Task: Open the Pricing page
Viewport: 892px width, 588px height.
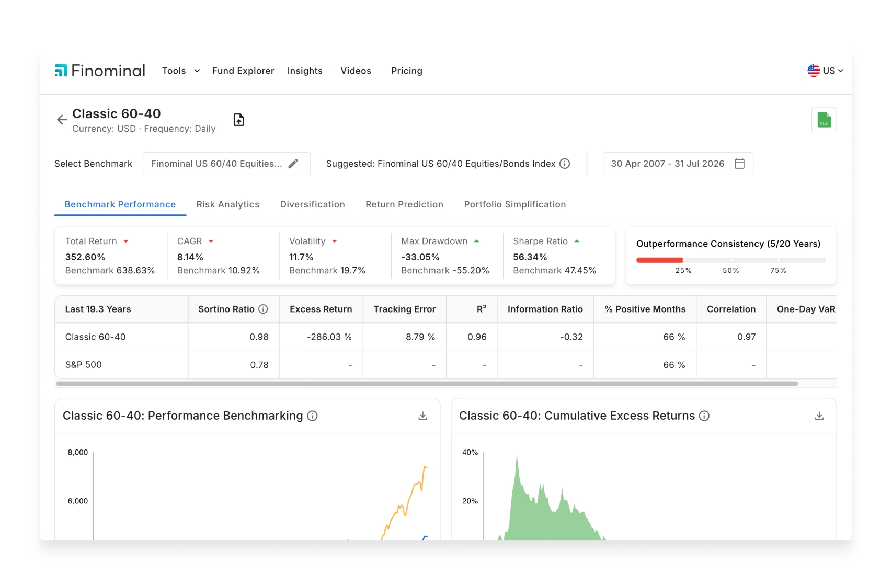Action: pos(407,71)
